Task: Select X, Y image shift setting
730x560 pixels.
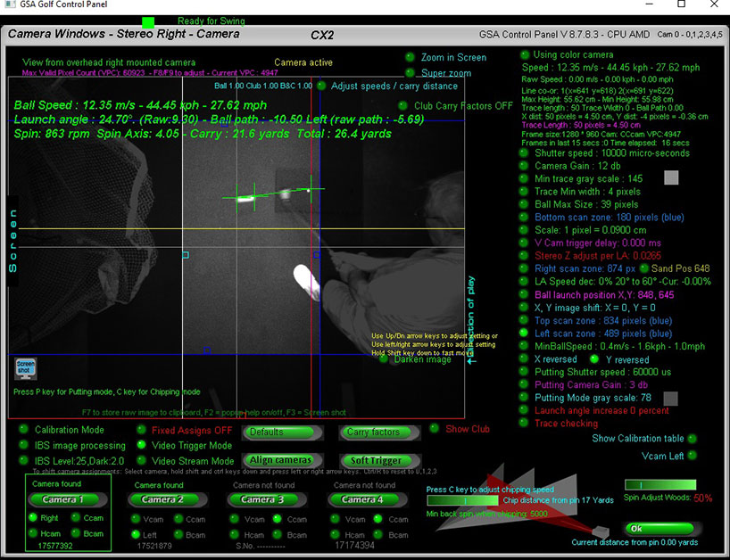Action: (x=524, y=308)
